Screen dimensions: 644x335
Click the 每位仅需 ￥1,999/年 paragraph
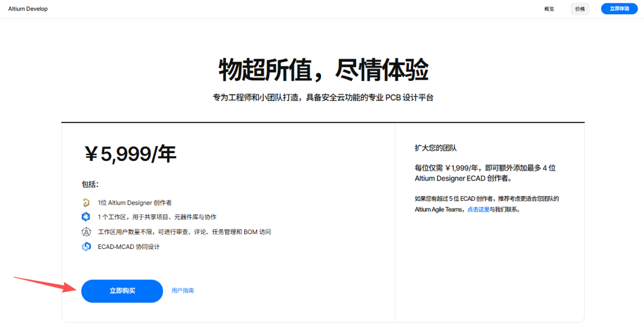pyautogui.click(x=485, y=173)
